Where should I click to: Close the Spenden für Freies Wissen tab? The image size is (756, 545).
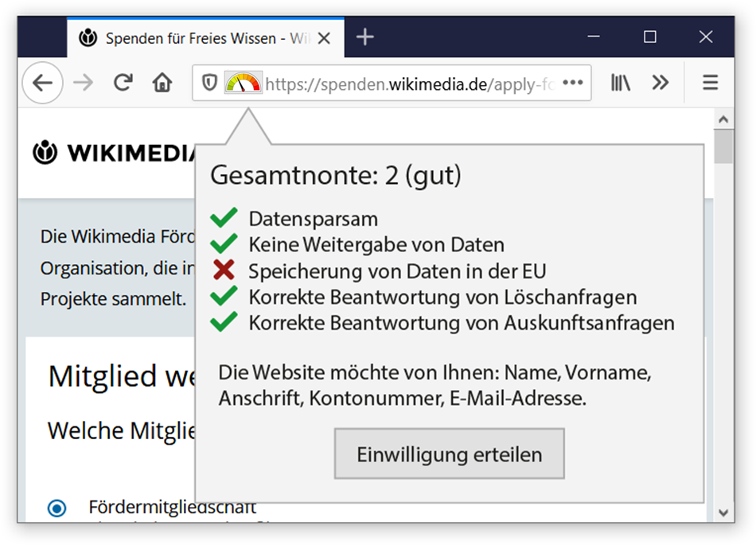(323, 38)
